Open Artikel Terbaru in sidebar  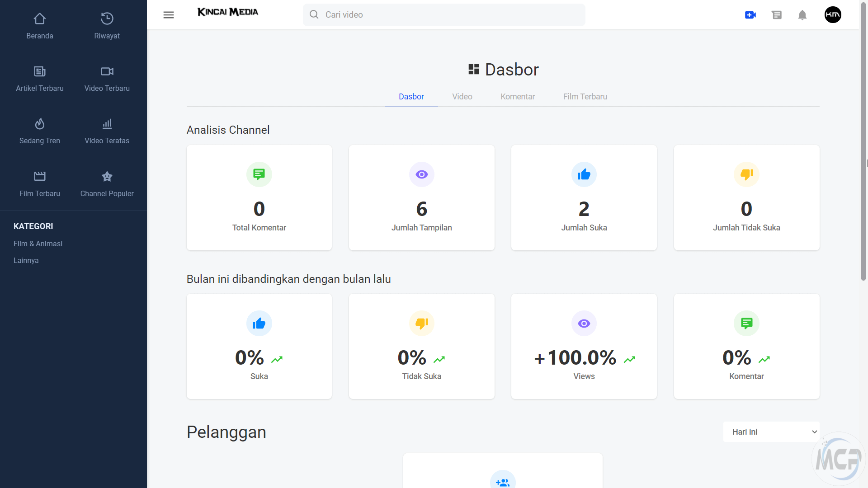(x=40, y=79)
